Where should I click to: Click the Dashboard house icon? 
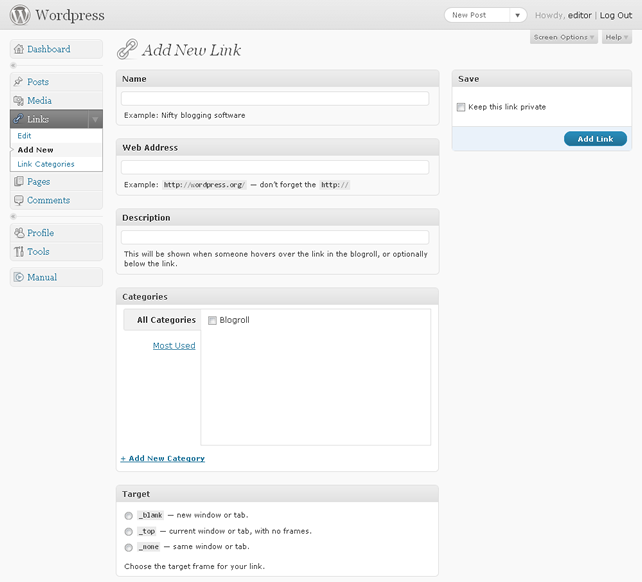pos(18,49)
